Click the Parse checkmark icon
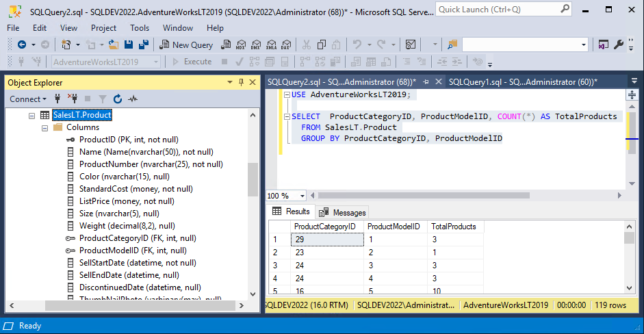 point(239,62)
